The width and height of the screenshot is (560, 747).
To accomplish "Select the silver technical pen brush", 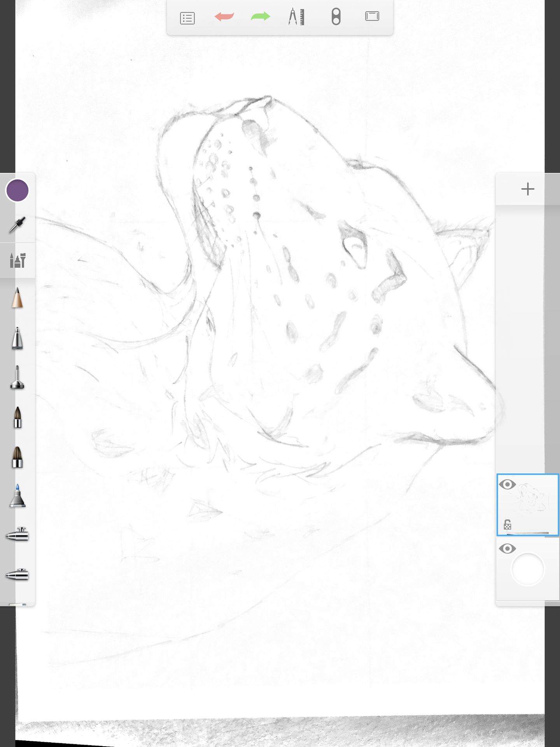I will click(17, 338).
